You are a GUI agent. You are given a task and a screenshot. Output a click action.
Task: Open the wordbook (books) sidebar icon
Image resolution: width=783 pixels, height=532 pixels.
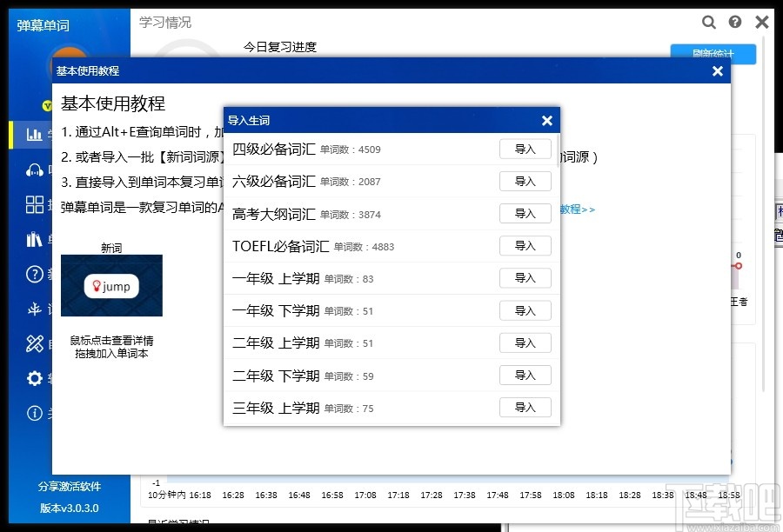pos(35,239)
